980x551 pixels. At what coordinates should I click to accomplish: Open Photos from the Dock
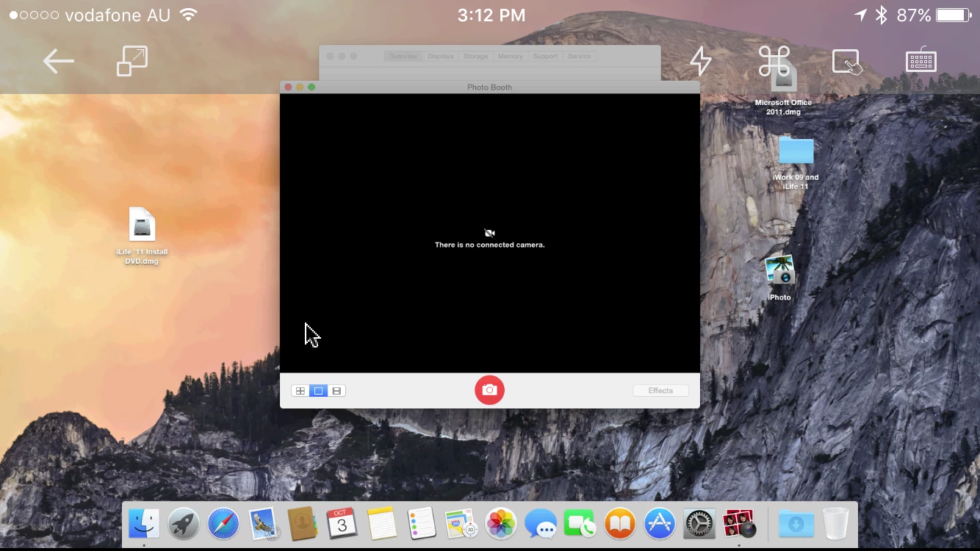click(501, 525)
